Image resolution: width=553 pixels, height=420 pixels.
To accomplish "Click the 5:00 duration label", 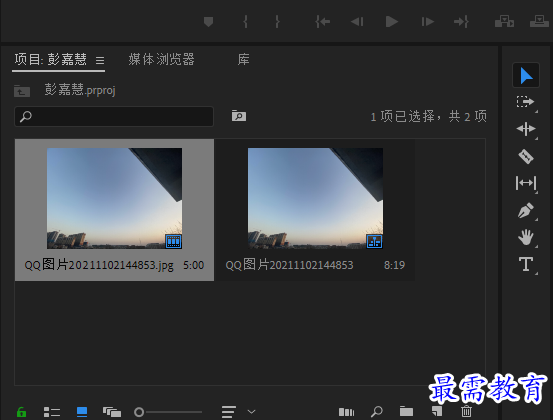I will [193, 265].
